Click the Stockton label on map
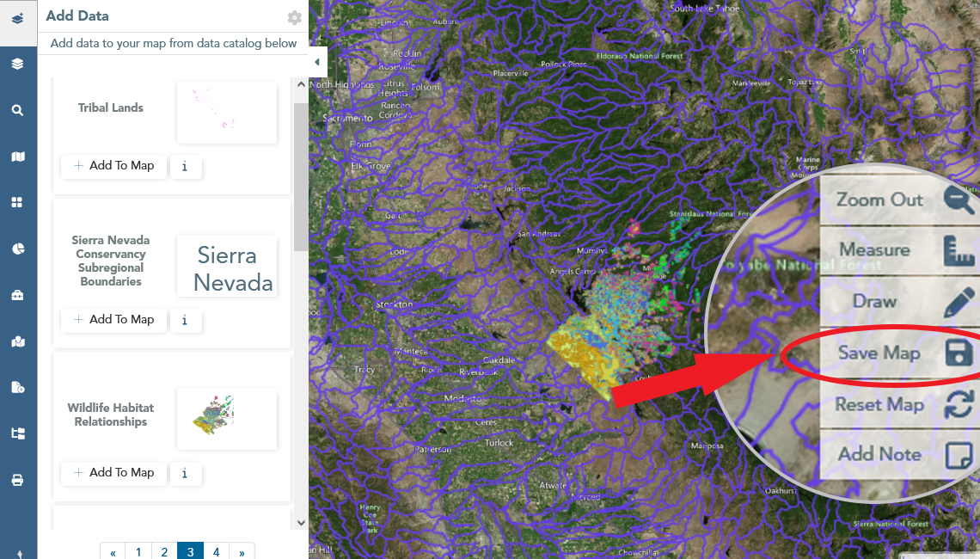The width and height of the screenshot is (980, 559). 395,304
